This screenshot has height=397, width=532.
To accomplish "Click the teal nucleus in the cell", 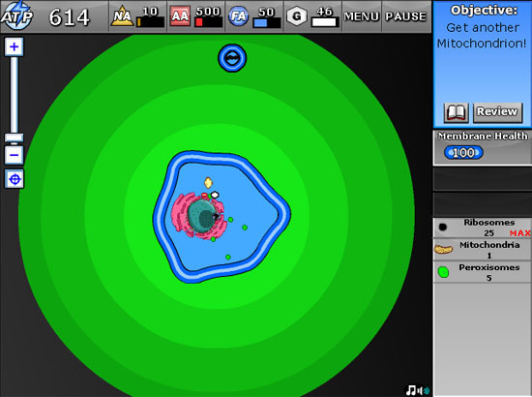I will [202, 216].
